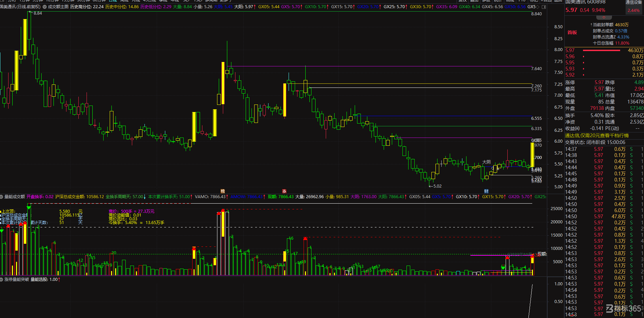The image size is (644, 318).
Task: Click the 历史低分位 2.29 readout
Action: [156, 7]
